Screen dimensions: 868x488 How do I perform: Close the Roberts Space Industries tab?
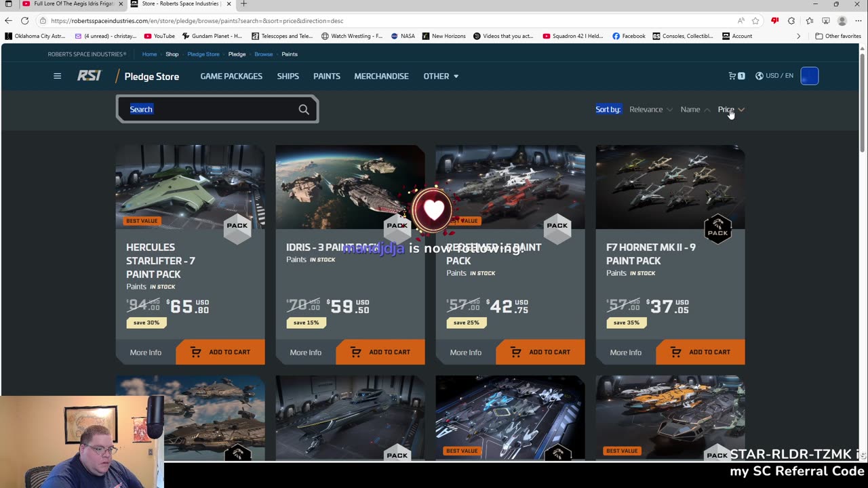click(x=229, y=4)
